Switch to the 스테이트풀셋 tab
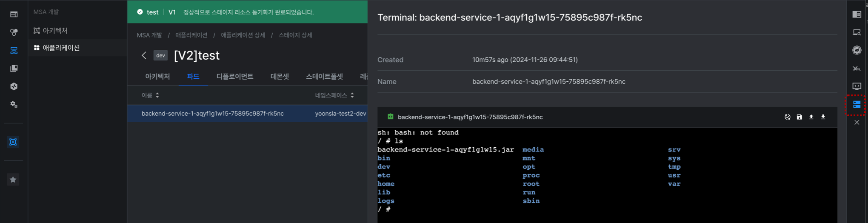 324,77
